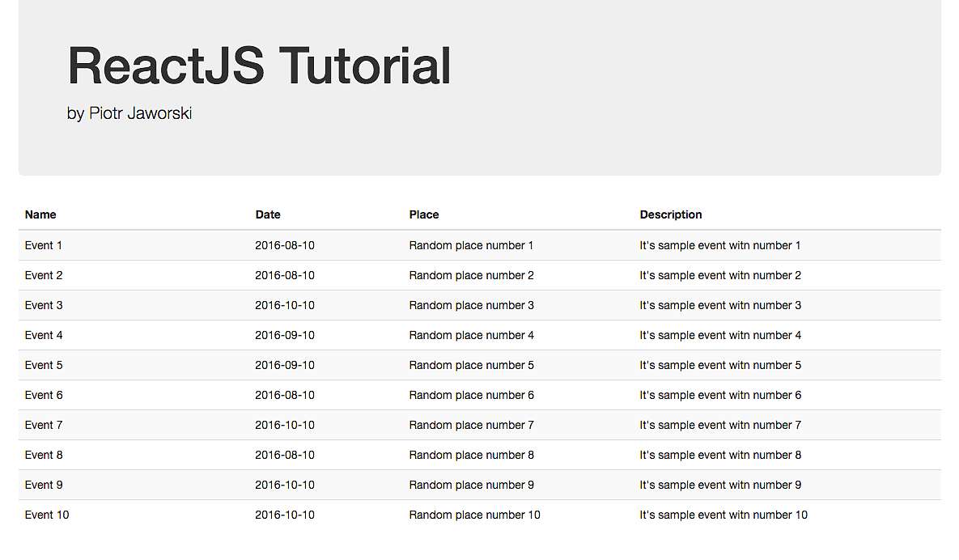Image resolution: width=959 pixels, height=560 pixels.
Task: Select the 'Event 7' name cell
Action: tap(44, 425)
